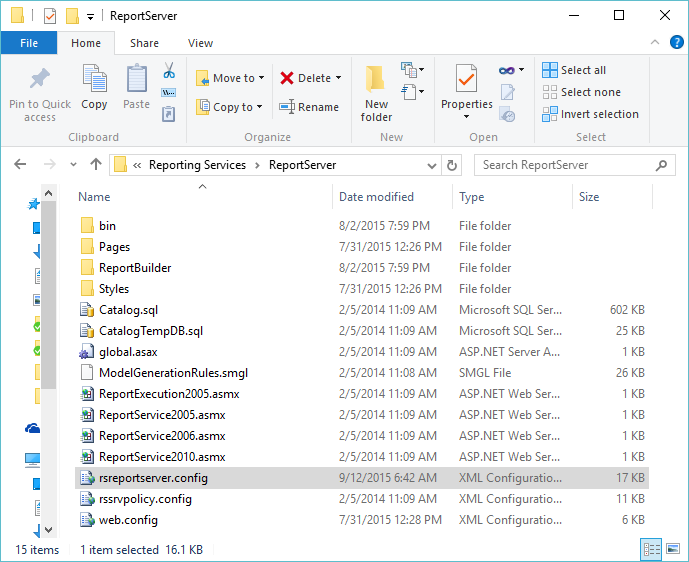Expand the address bar history dropdown

tap(432, 166)
